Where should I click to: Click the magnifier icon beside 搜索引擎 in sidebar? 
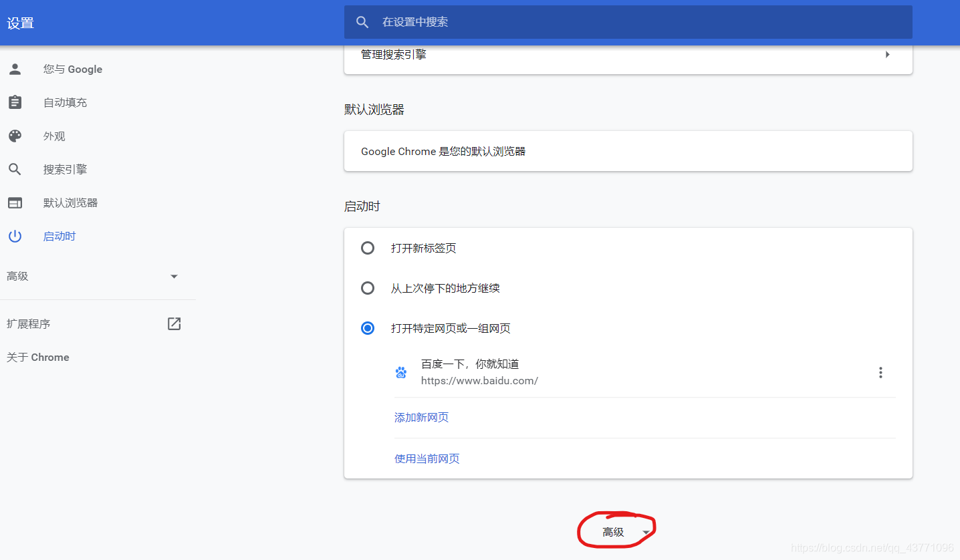(x=15, y=169)
